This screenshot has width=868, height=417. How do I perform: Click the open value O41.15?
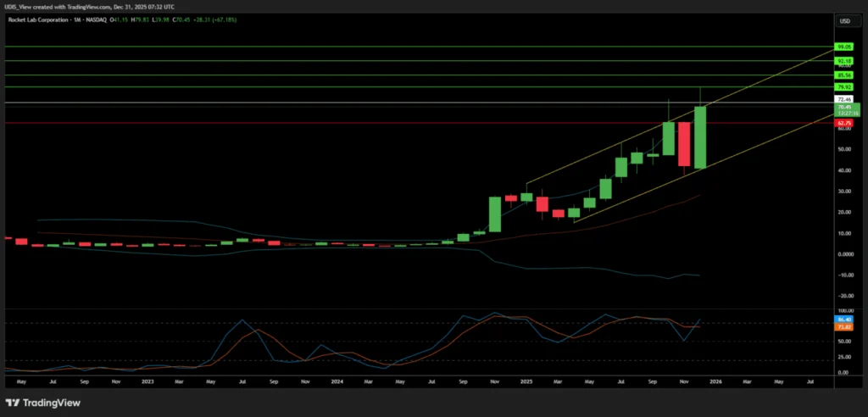pos(119,19)
